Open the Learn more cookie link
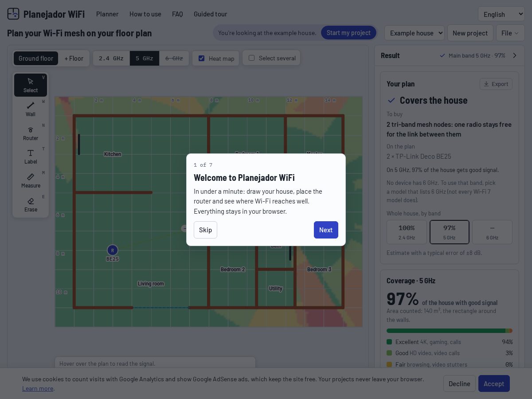532x399 pixels. click(38, 388)
